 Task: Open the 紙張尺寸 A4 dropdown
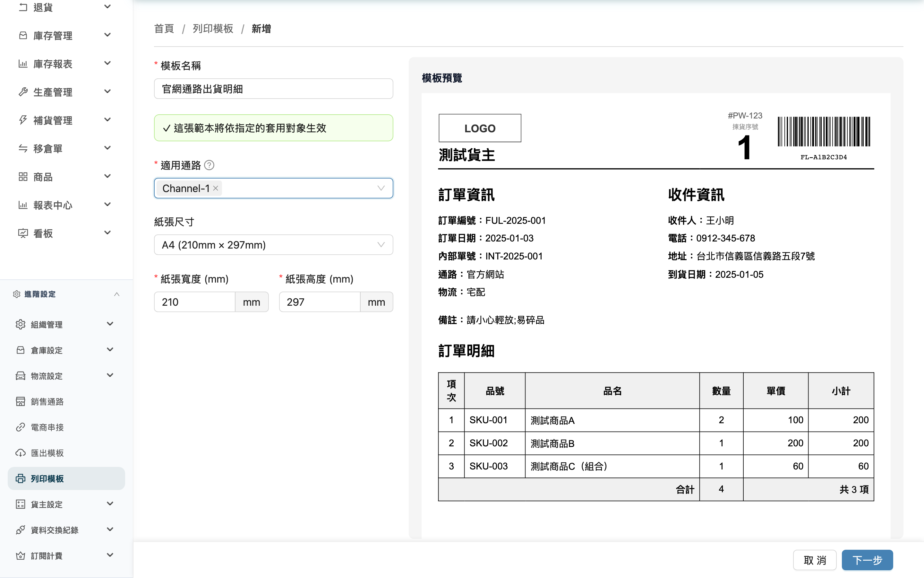(273, 245)
